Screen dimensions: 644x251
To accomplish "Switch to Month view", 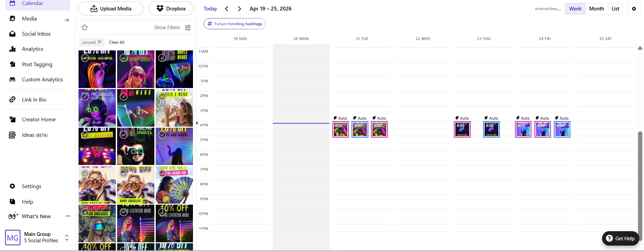I will point(596,9).
